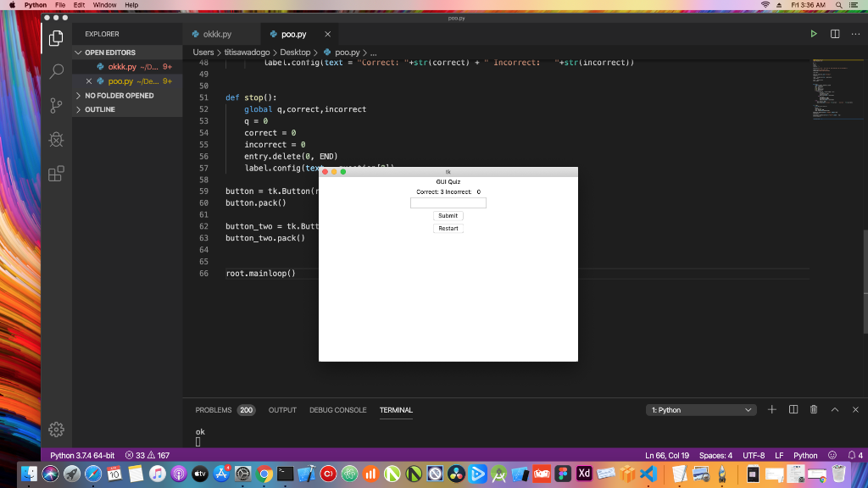Open the Edit menu
The image size is (868, 488).
click(79, 5)
